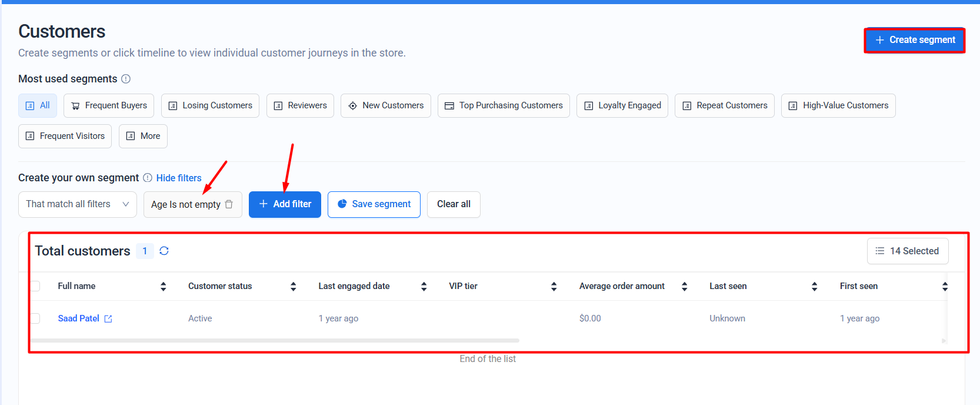Click info icon next to Most used segments
Screen dimensions: 980x405
pos(126,79)
